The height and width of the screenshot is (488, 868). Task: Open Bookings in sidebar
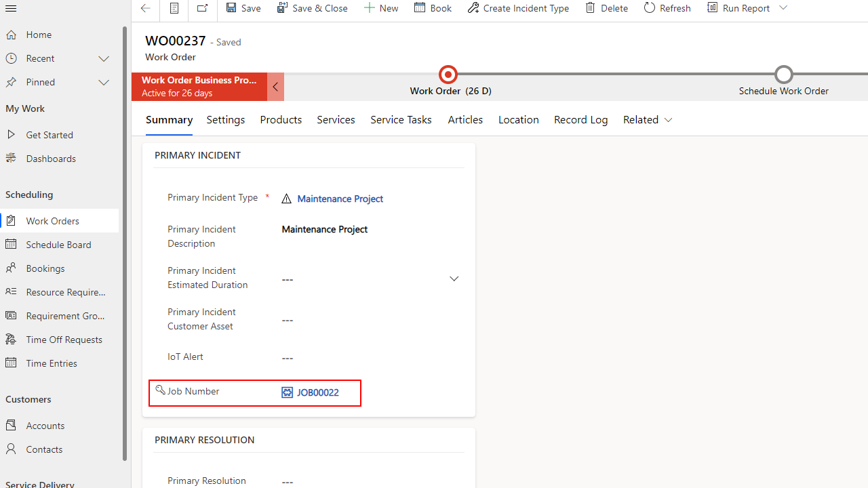point(60,268)
